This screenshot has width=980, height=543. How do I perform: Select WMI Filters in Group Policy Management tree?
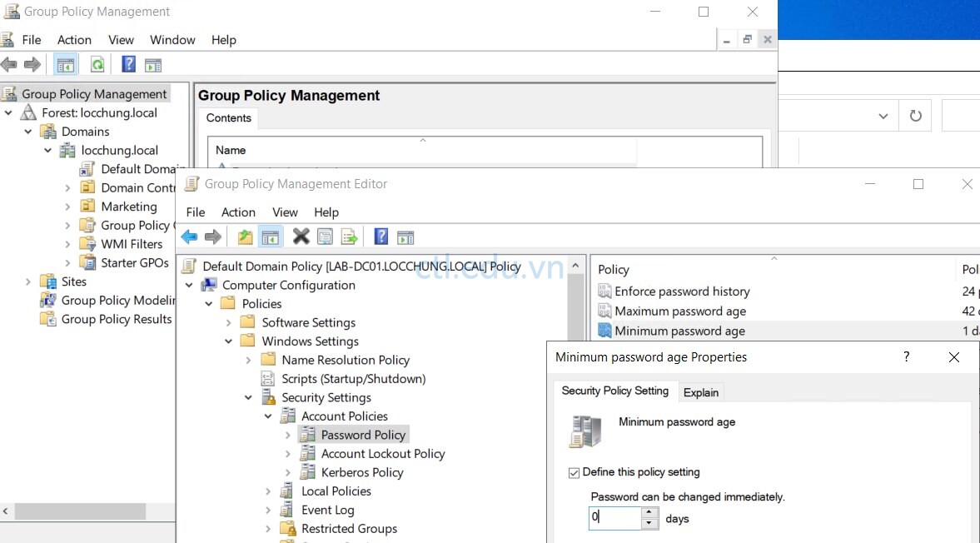click(x=132, y=244)
